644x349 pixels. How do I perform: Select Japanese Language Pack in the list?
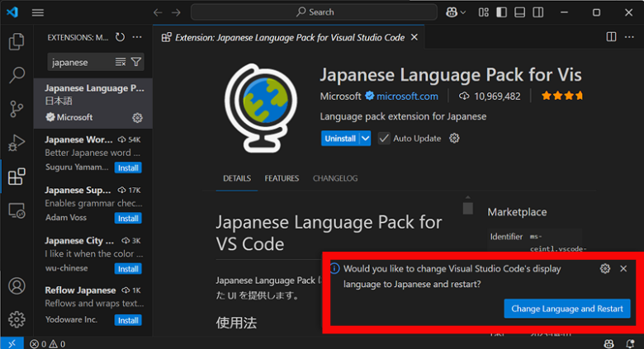93,103
